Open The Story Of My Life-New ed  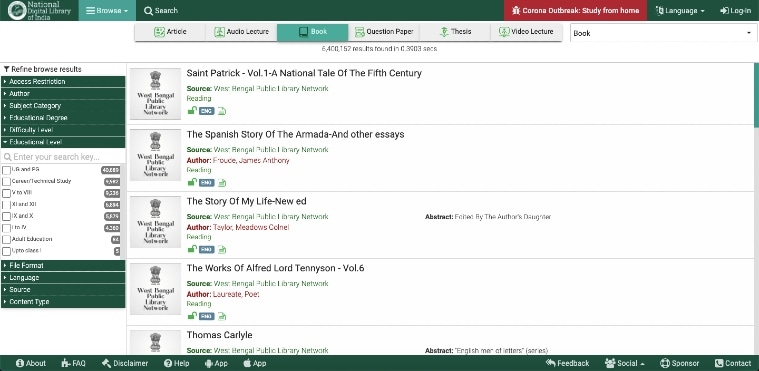[x=246, y=201]
